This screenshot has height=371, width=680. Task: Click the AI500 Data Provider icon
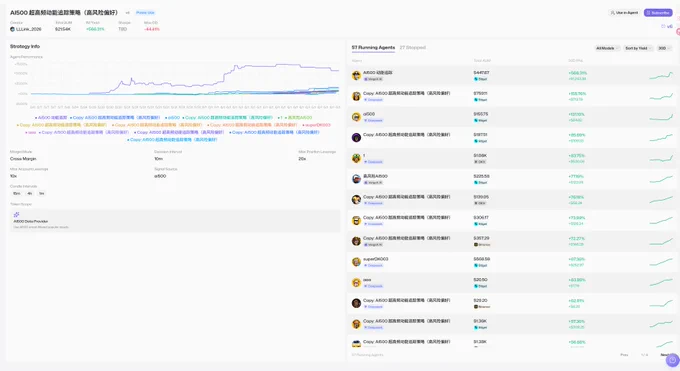(16, 215)
